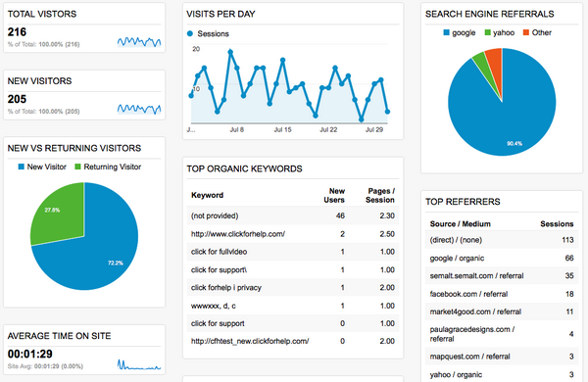Click the google blue legend swatch
588x382 pixels.
(446, 32)
